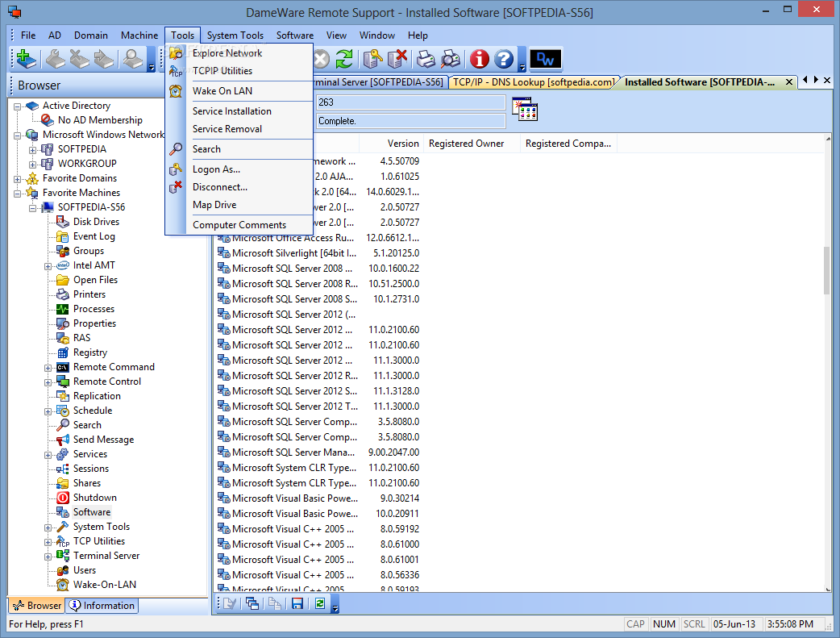840x638 pixels.
Task: Click the Print Preview magnifier toolbar icon
Action: 451,59
